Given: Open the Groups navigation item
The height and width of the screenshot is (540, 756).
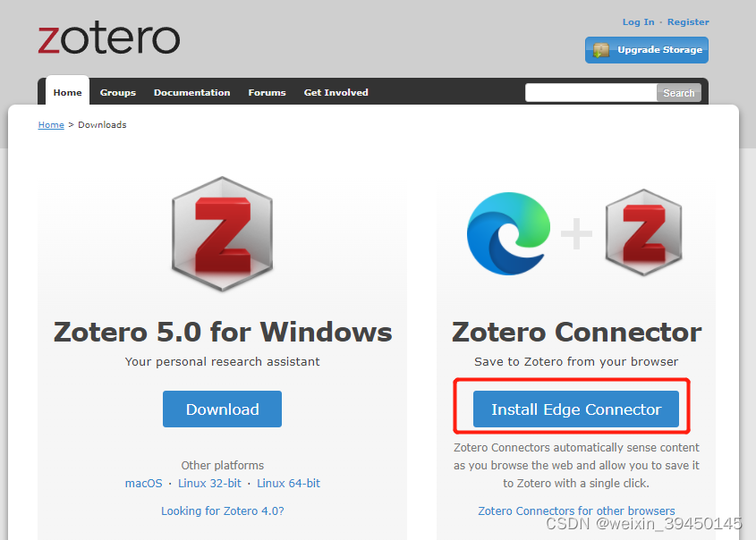Looking at the screenshot, I should pyautogui.click(x=118, y=92).
